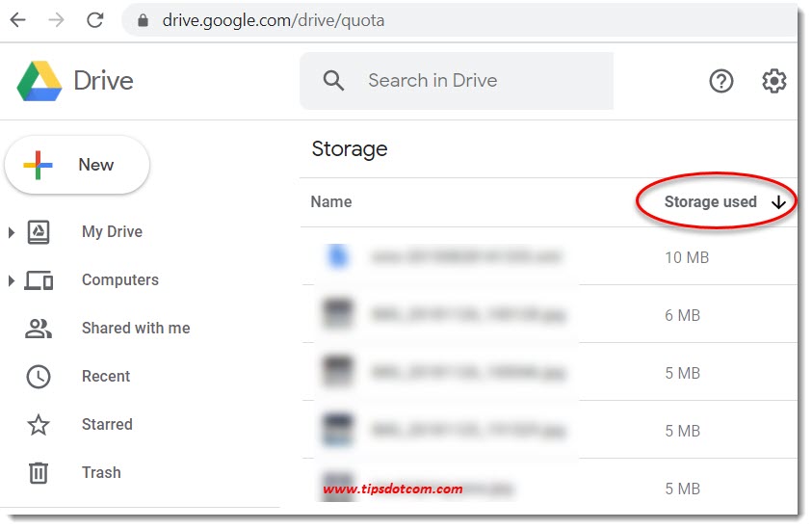Viewport: 812px width, 529px height.
Task: Click the Computers devices icon
Action: 39,280
